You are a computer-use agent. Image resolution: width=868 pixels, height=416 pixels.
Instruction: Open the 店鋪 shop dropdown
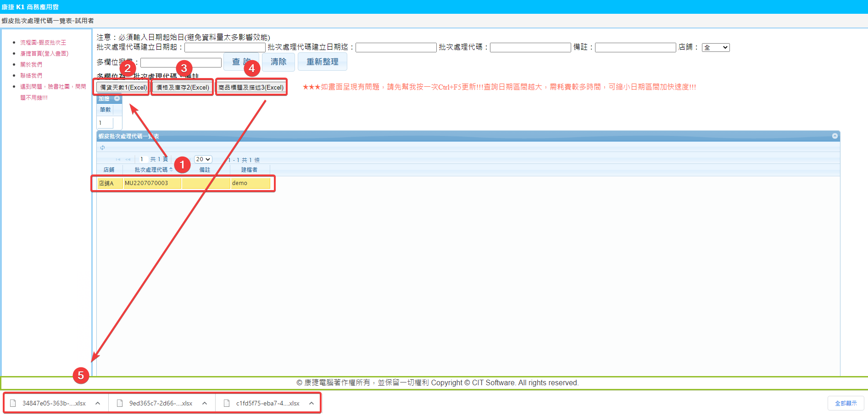pyautogui.click(x=715, y=47)
